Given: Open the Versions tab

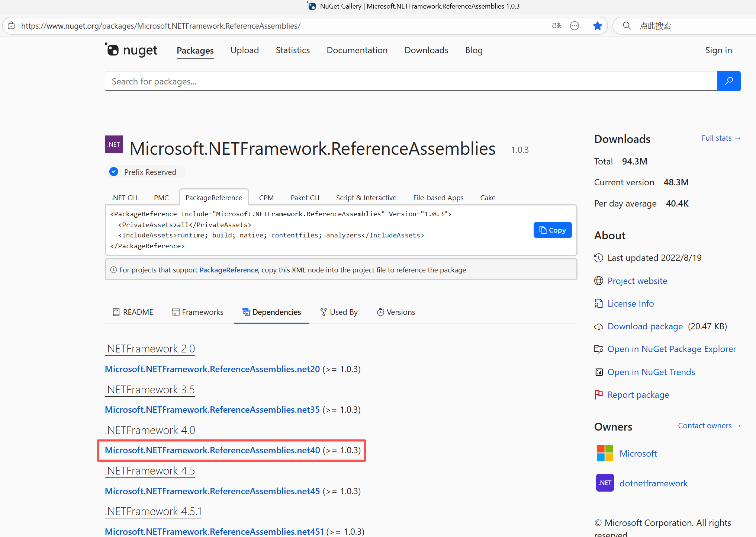Looking at the screenshot, I should click(x=396, y=312).
